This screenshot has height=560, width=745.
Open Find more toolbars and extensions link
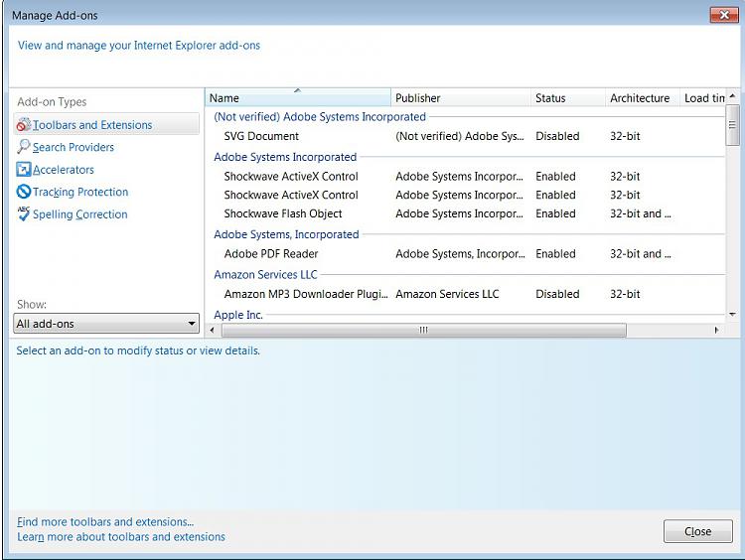coord(105,521)
